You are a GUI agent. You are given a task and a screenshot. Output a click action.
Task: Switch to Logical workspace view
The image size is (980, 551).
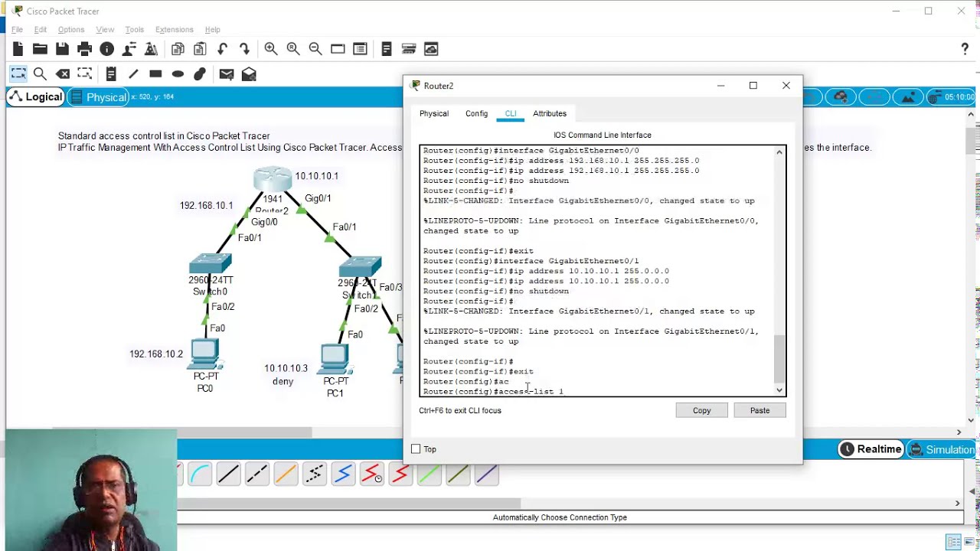[35, 97]
